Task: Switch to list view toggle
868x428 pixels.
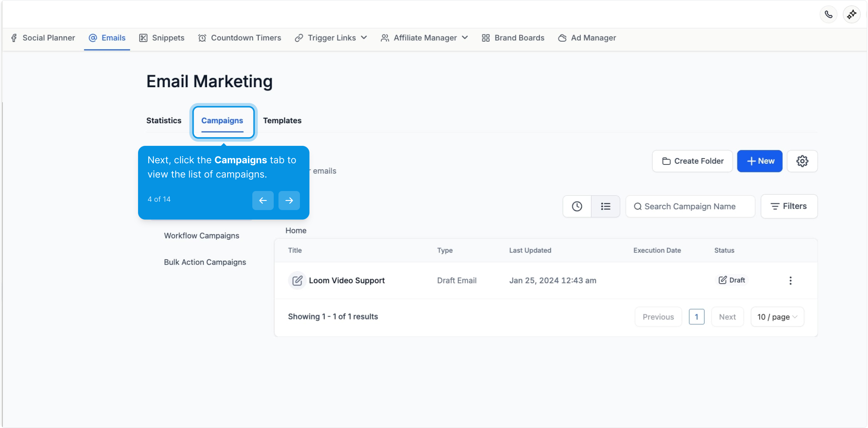Action: click(605, 206)
